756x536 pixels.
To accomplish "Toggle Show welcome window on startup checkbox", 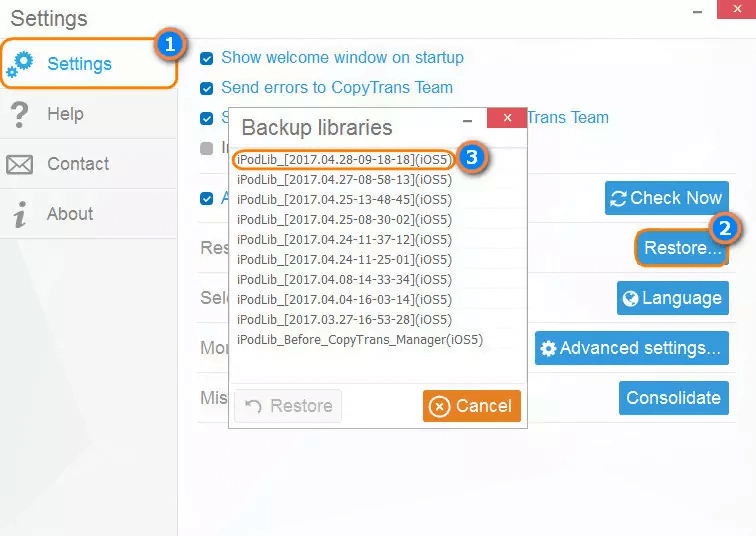I will click(x=206, y=59).
